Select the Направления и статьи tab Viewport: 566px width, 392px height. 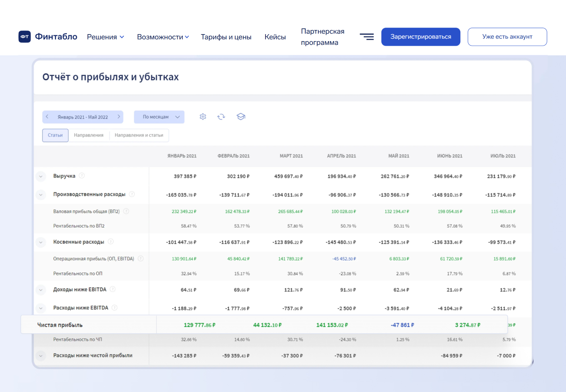pyautogui.click(x=139, y=135)
